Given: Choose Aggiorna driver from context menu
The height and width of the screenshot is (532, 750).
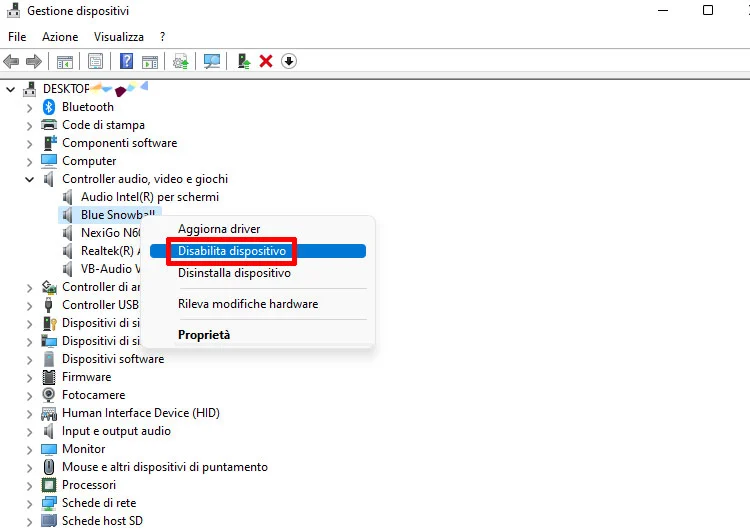Looking at the screenshot, I should point(219,229).
